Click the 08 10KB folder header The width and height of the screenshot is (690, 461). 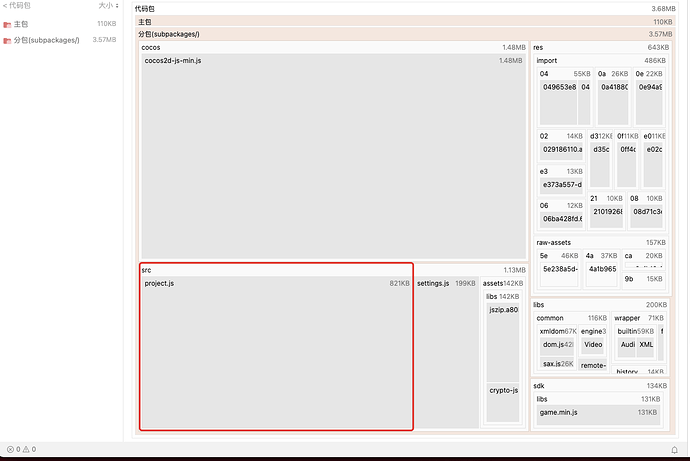(x=646, y=198)
